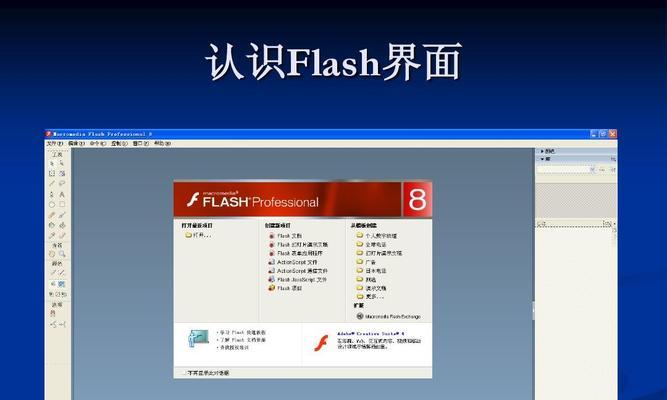Select the Line tool
667x400 pixels.
tap(52, 184)
